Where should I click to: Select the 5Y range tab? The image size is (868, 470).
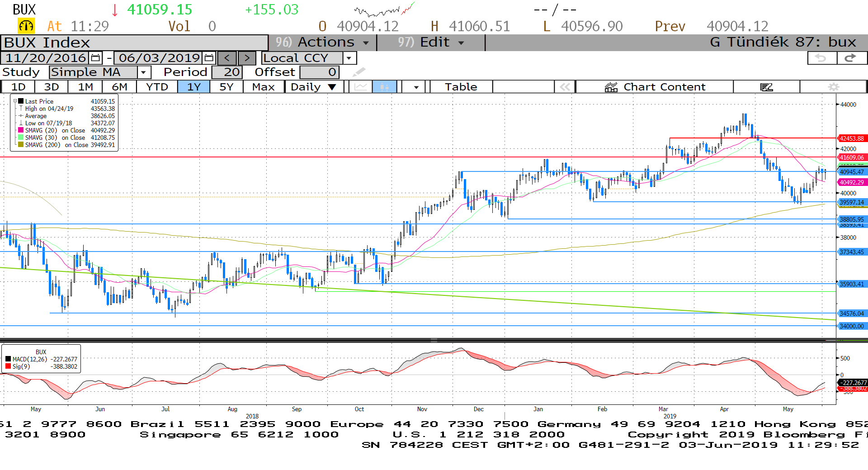pyautogui.click(x=226, y=87)
